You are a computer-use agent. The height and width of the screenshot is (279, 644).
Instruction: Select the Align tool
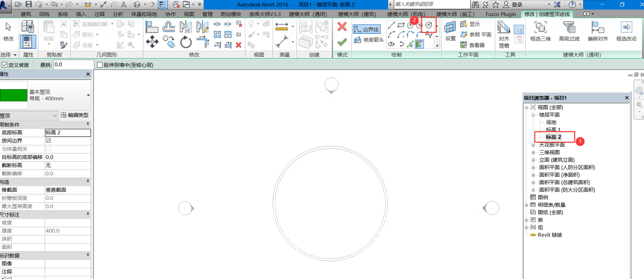click(x=152, y=27)
